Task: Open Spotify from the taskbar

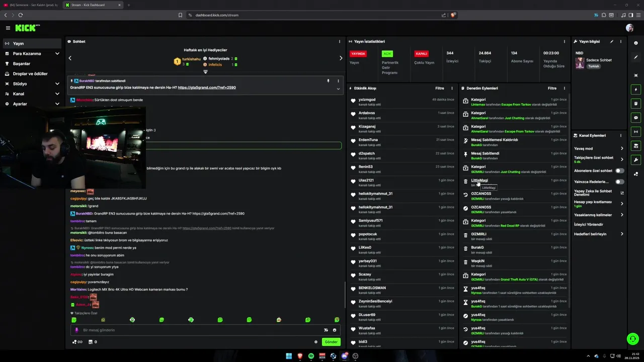Action: (x=311, y=356)
